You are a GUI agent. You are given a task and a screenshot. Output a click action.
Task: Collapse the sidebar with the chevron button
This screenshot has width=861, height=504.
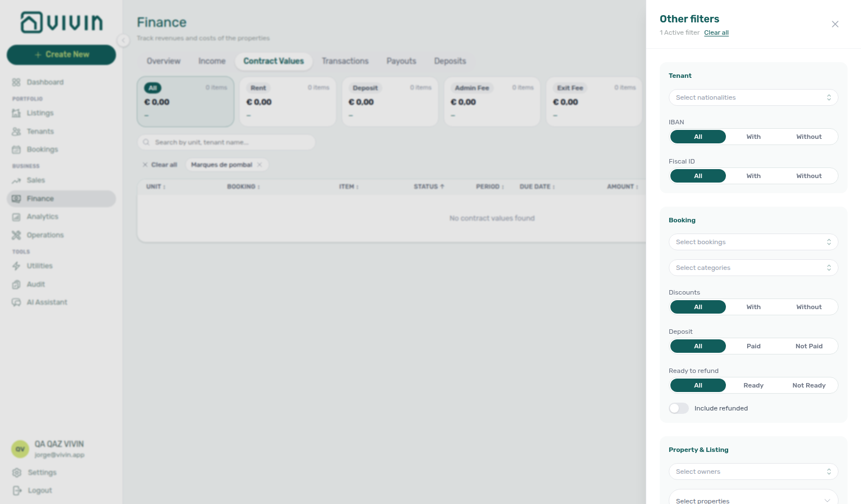coord(123,40)
